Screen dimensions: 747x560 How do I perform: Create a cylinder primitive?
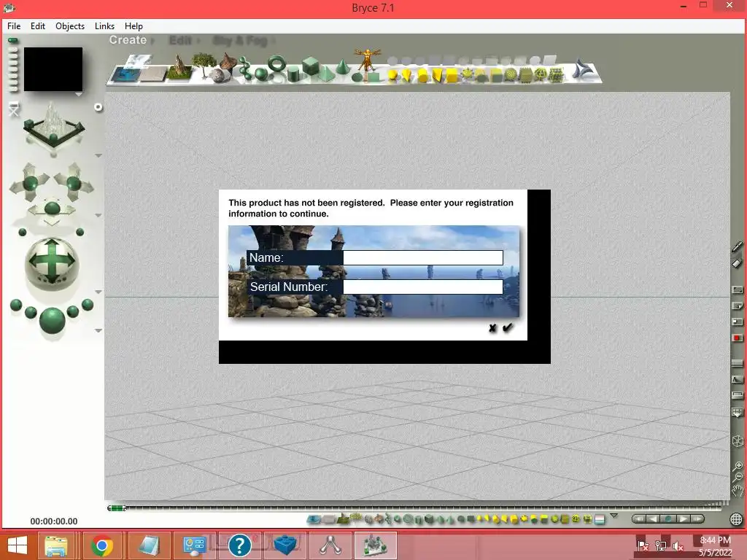(293, 74)
